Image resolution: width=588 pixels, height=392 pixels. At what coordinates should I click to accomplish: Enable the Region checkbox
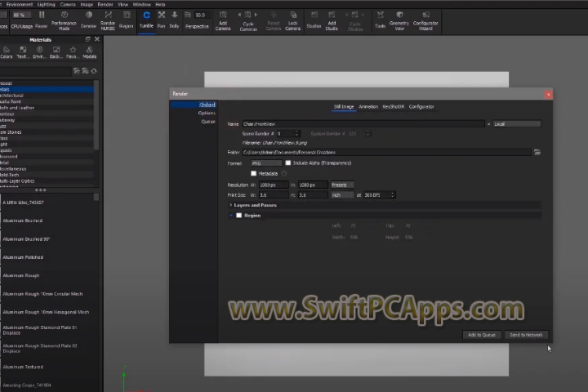coord(238,216)
